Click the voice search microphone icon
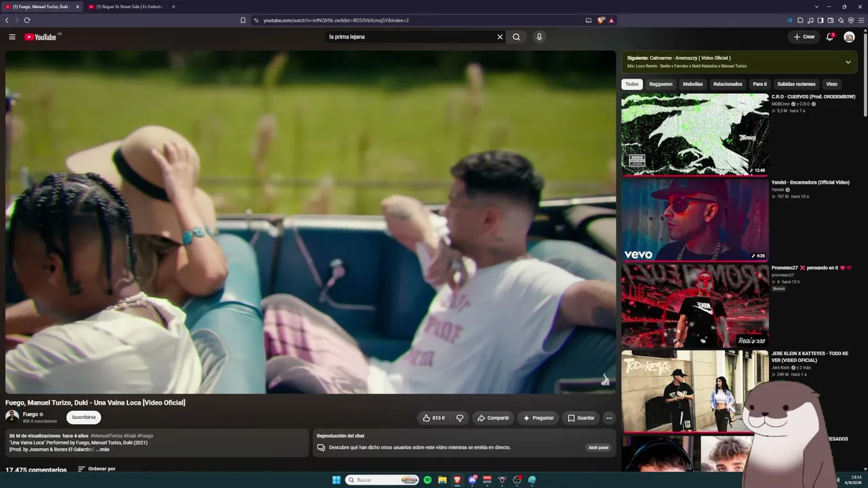 click(x=539, y=37)
